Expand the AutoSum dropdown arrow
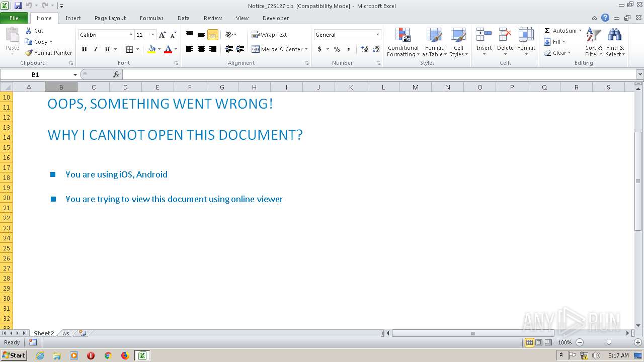Image resolution: width=644 pixels, height=362 pixels. click(580, 31)
